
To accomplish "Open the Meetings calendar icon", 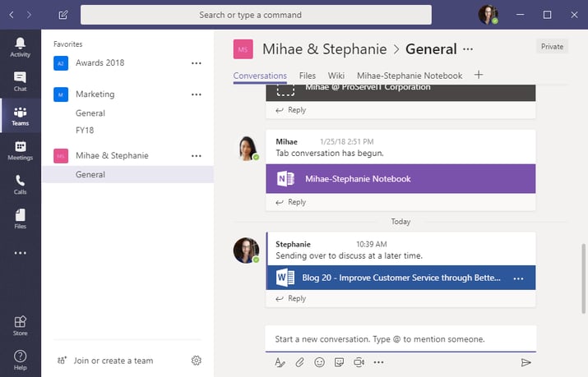I will [21, 150].
